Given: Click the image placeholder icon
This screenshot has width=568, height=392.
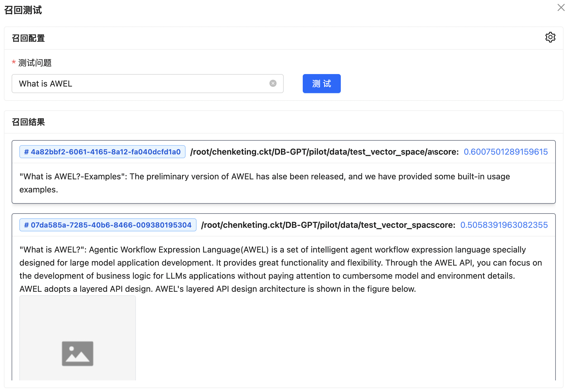Looking at the screenshot, I should pyautogui.click(x=78, y=353).
